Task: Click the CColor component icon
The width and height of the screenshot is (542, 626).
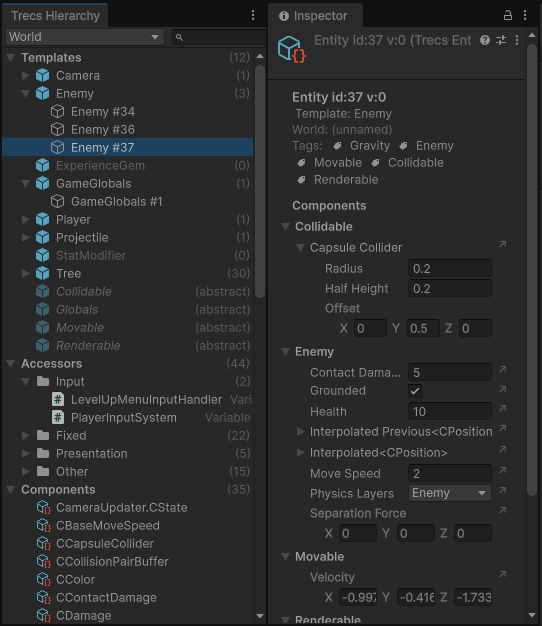Action: [x=44, y=579]
